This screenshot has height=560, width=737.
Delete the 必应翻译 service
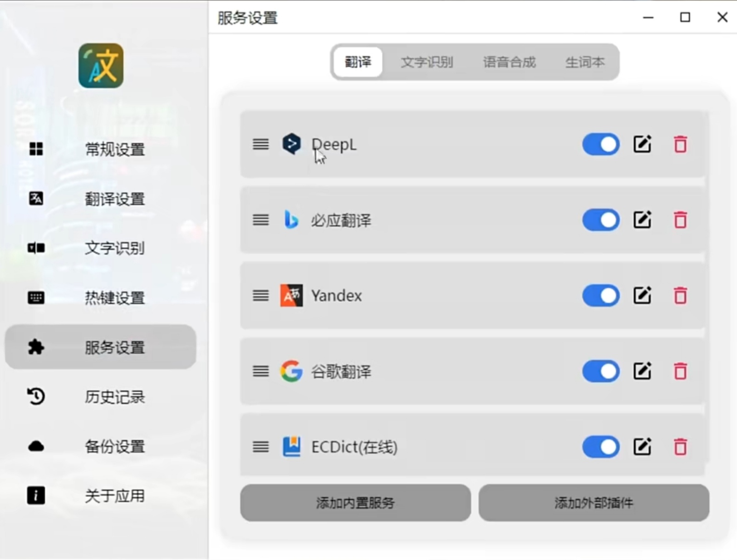[x=680, y=220]
